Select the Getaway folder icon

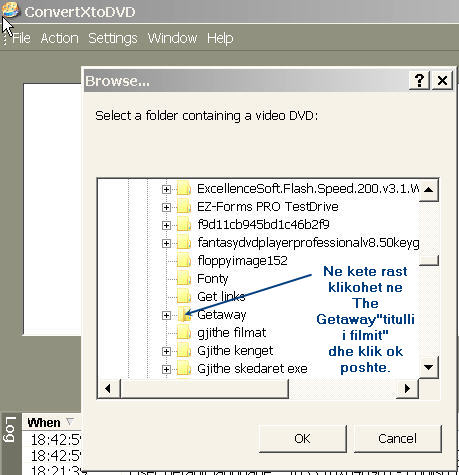click(x=184, y=315)
